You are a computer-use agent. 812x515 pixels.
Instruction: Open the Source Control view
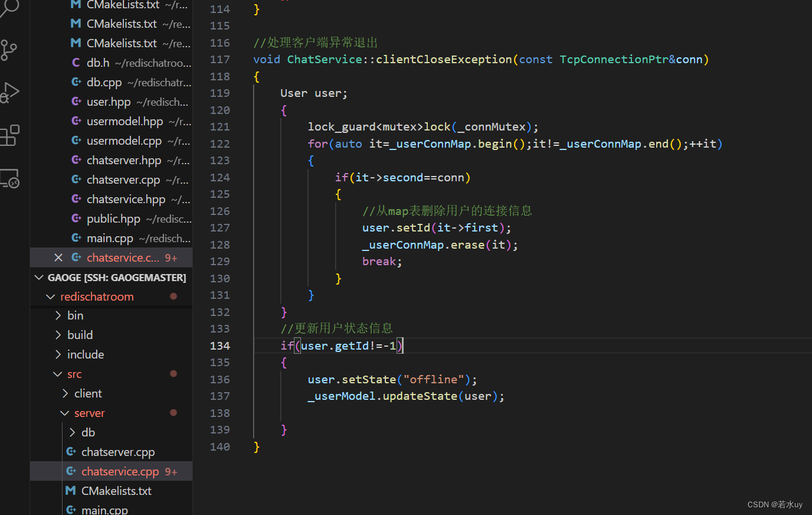click(x=9, y=50)
